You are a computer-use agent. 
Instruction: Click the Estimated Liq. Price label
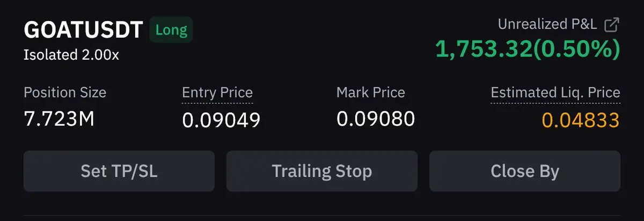[555, 93]
